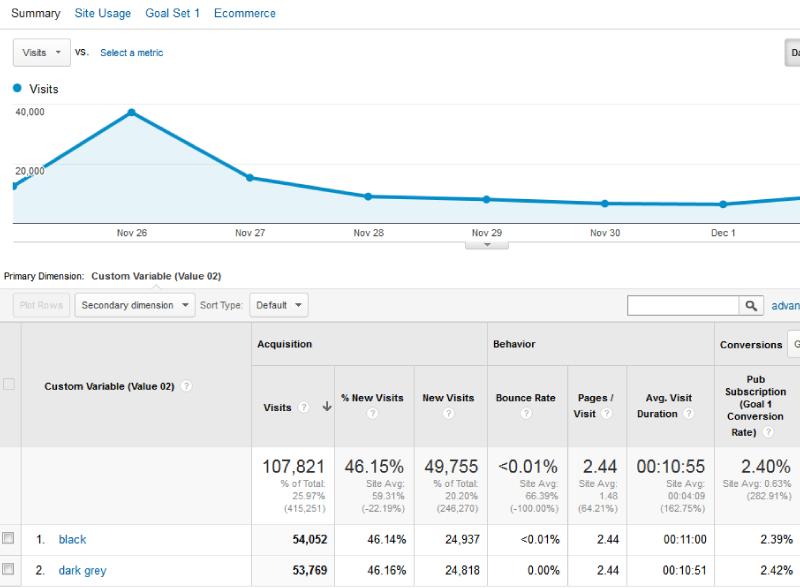Click the search magnifier button
This screenshot has width=800, height=588.
(x=751, y=305)
